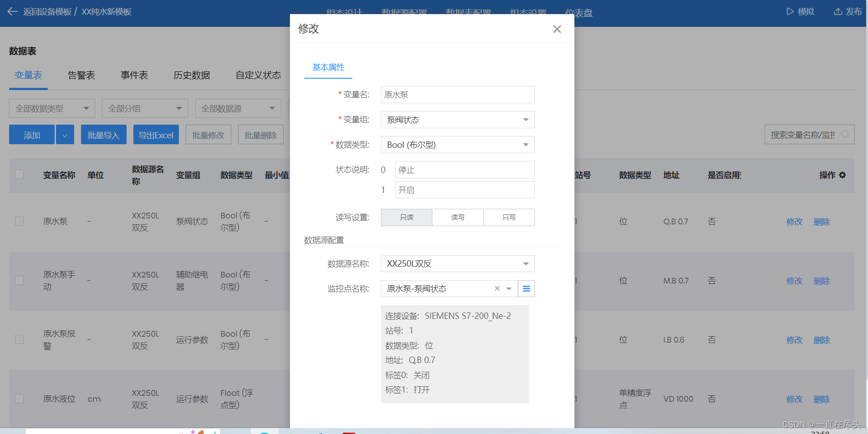Screen dimensions: 868x434
Task: Click 删除 link in the 原水泵报警 row
Action: [x=822, y=340]
